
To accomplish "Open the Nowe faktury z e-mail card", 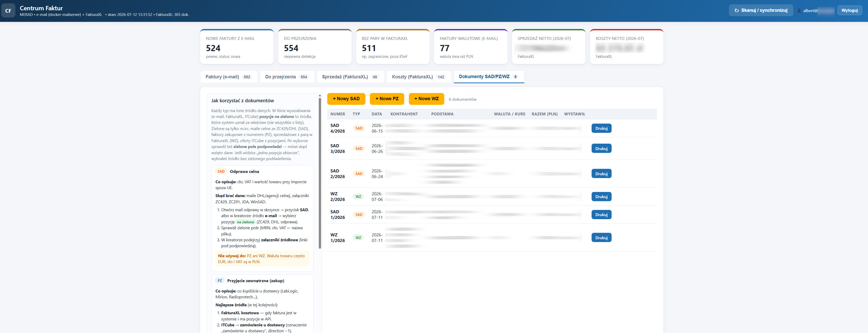I will (237, 47).
